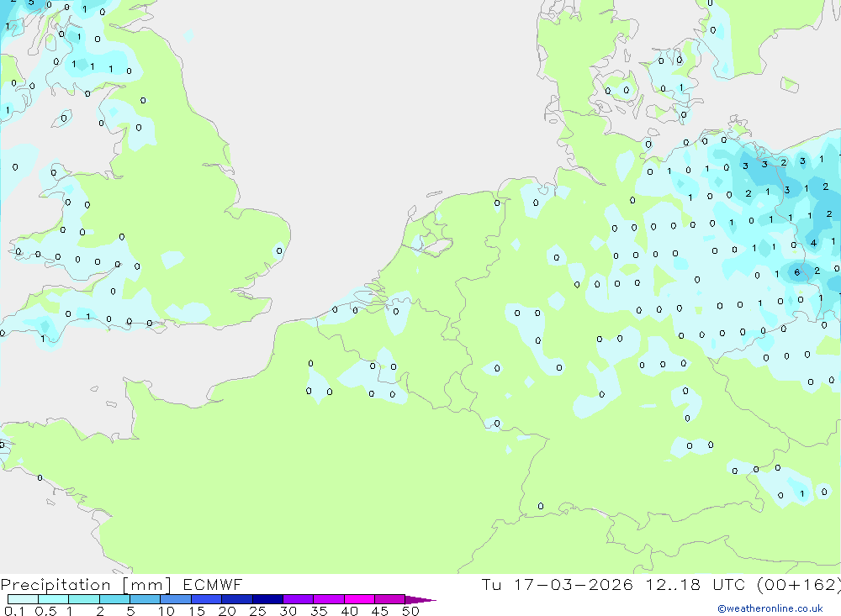Click the 0.1–0.5 mm legend color swatch
Image resolution: width=841 pixels, height=616 pixels.
click(23, 599)
